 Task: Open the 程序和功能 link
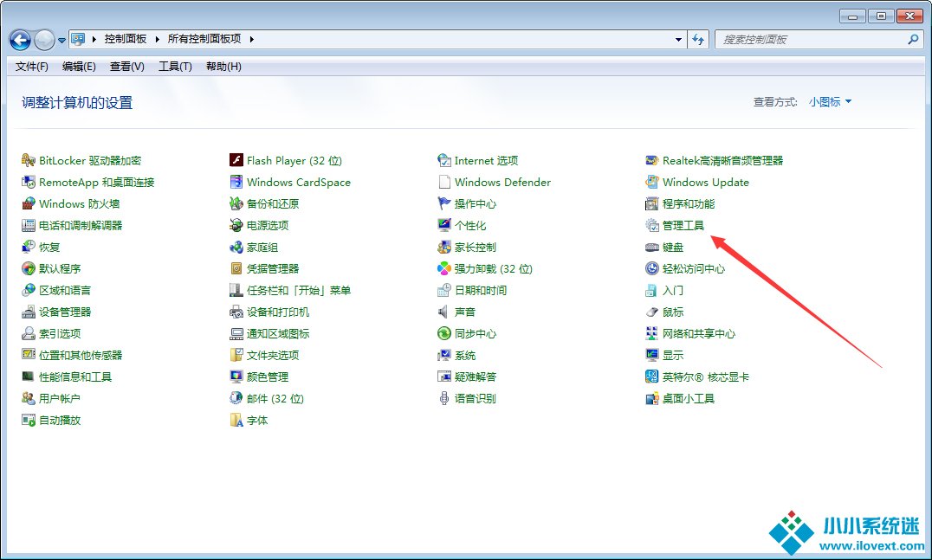689,203
